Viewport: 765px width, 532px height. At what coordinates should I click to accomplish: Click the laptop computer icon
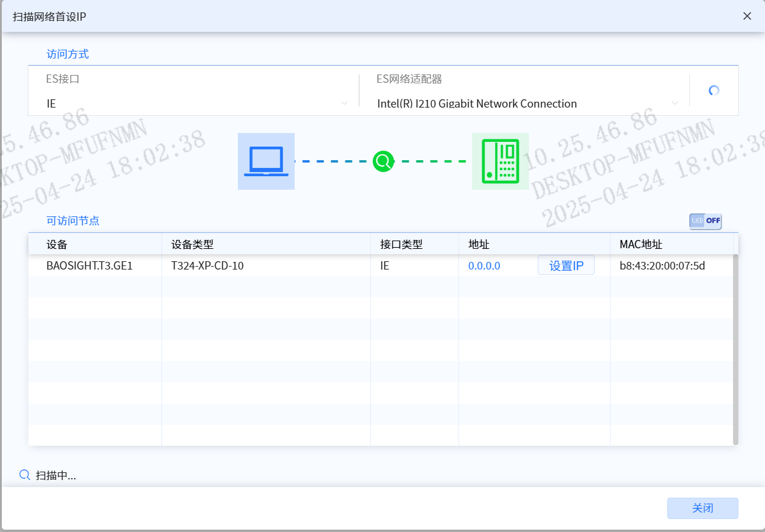pos(266,161)
